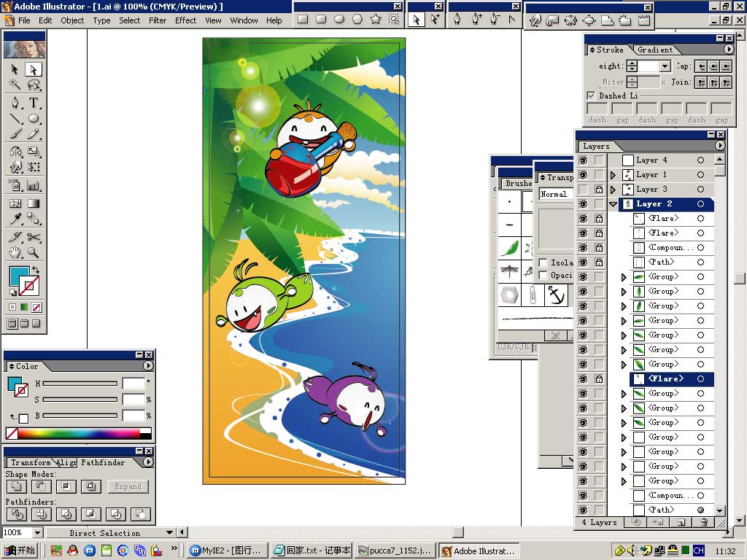Image resolution: width=747 pixels, height=560 pixels.
Task: Toggle Layer 2 visibility eye
Action: point(583,204)
